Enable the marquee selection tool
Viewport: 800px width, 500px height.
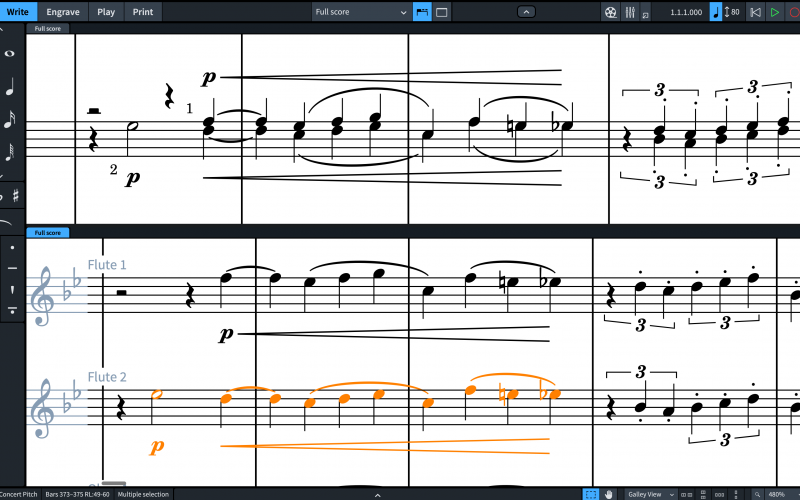[x=591, y=494]
